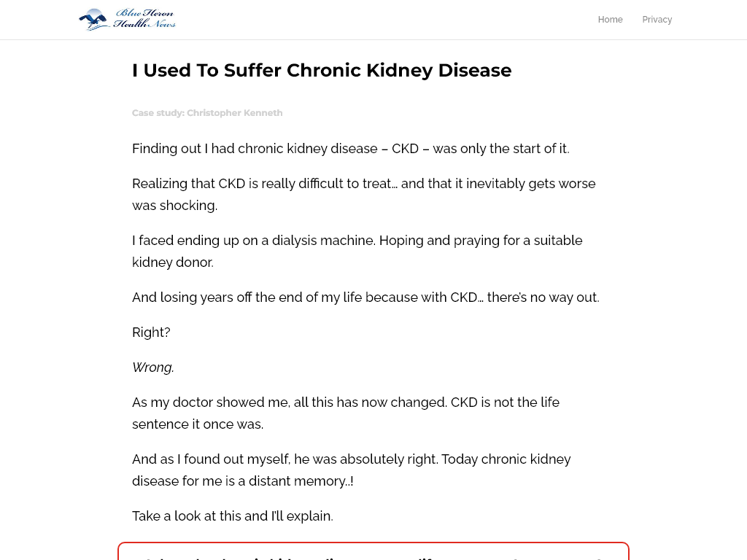Click the bird graphic beside the site name

tap(93, 18)
